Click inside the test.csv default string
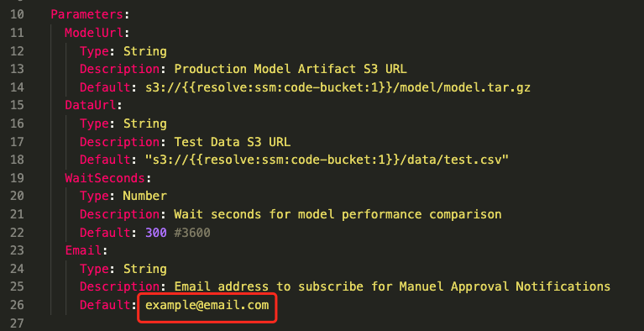Screen dimensions: 644x331 (x=327, y=160)
